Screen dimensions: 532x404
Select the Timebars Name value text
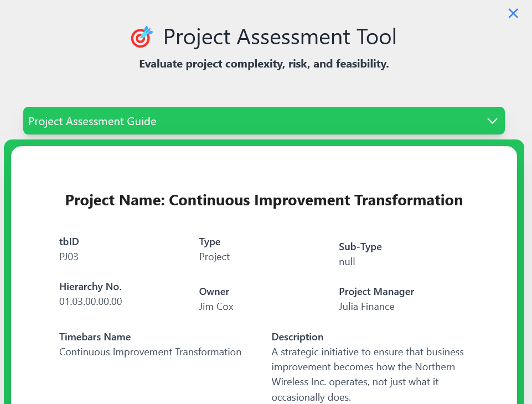[x=150, y=352]
